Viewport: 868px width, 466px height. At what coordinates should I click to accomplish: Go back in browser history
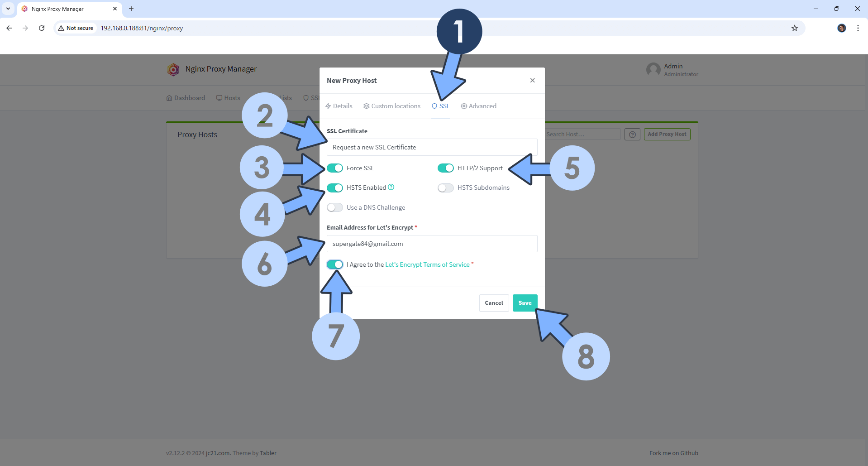point(9,28)
